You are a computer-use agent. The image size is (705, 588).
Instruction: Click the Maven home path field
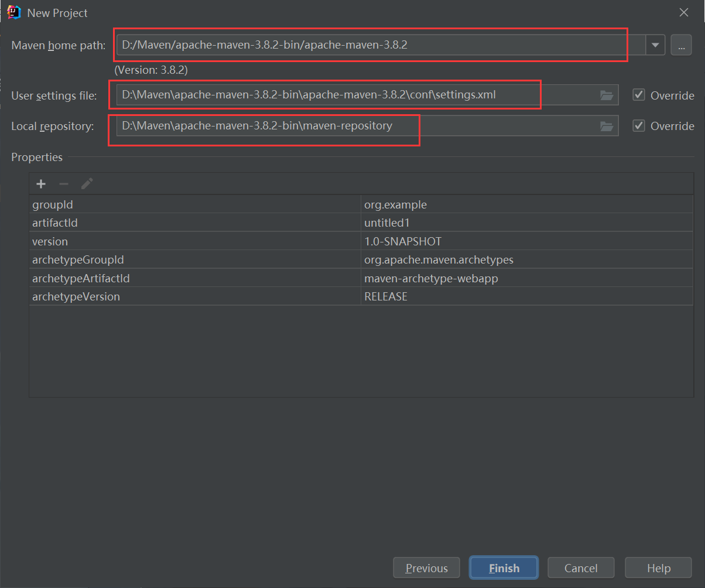[x=381, y=45]
